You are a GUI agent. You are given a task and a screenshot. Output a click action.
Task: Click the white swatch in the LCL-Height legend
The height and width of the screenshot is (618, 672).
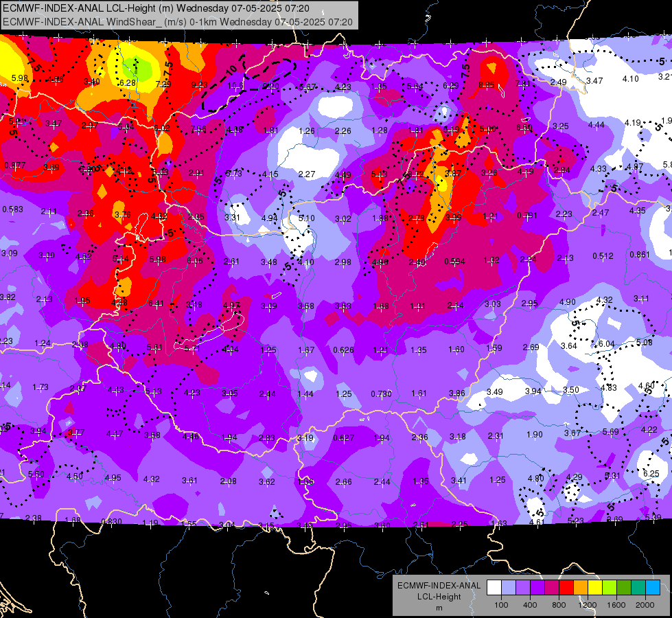[x=494, y=587]
